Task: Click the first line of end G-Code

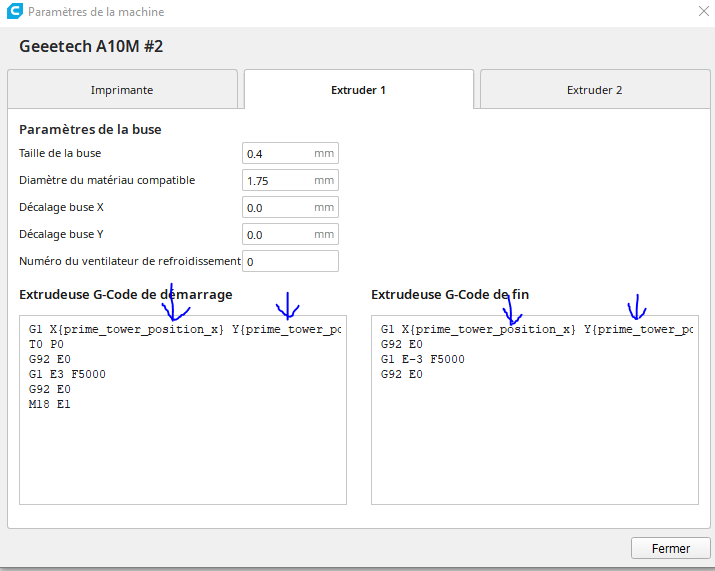Action: (537, 329)
